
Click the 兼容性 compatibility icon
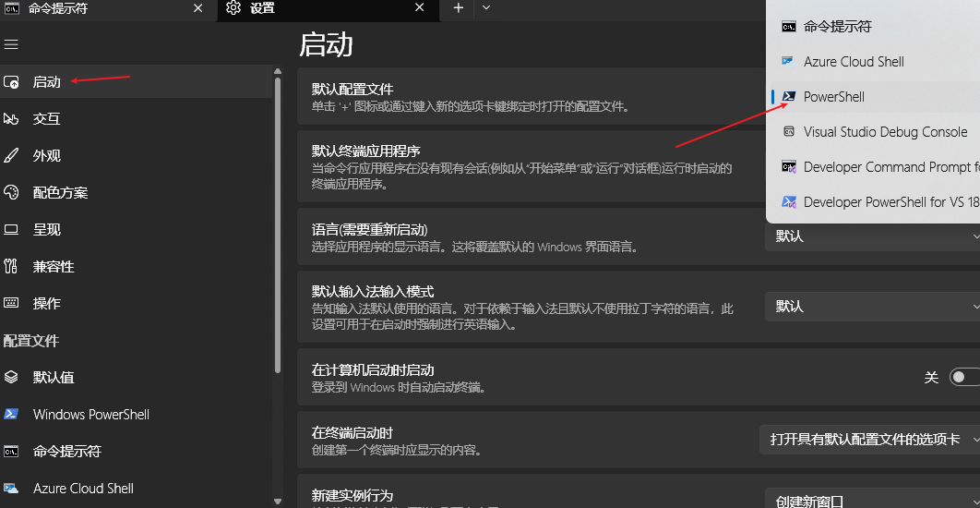[11, 267]
